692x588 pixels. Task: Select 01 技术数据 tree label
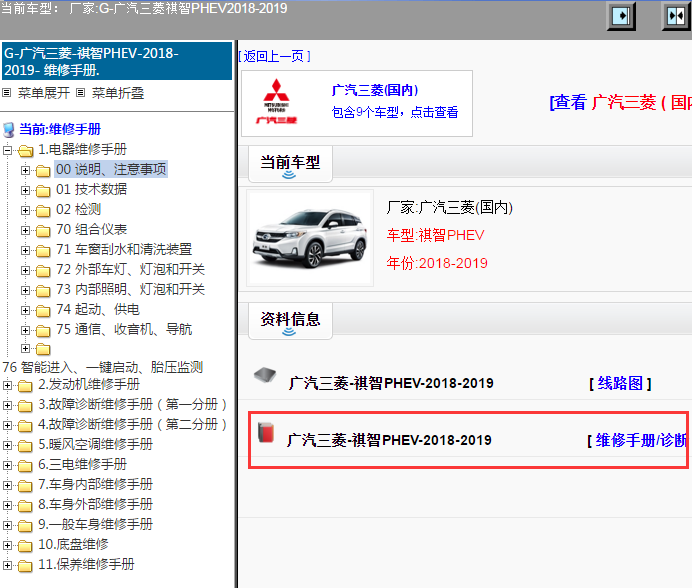[x=91, y=189]
